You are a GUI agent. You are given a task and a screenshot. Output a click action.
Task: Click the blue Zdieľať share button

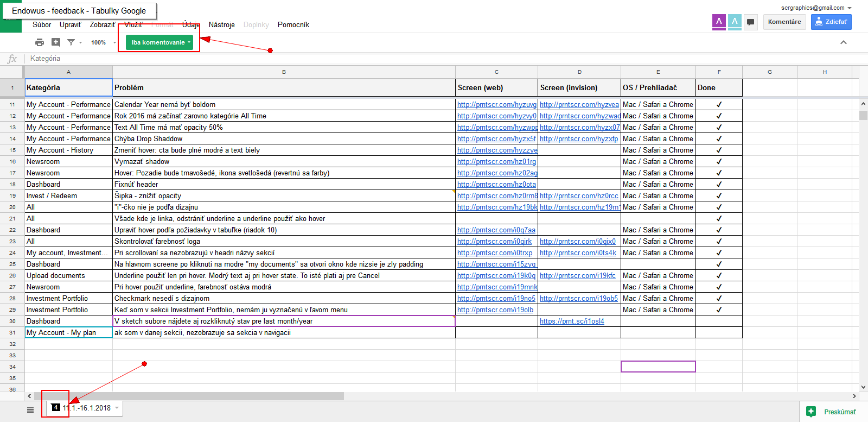[831, 22]
